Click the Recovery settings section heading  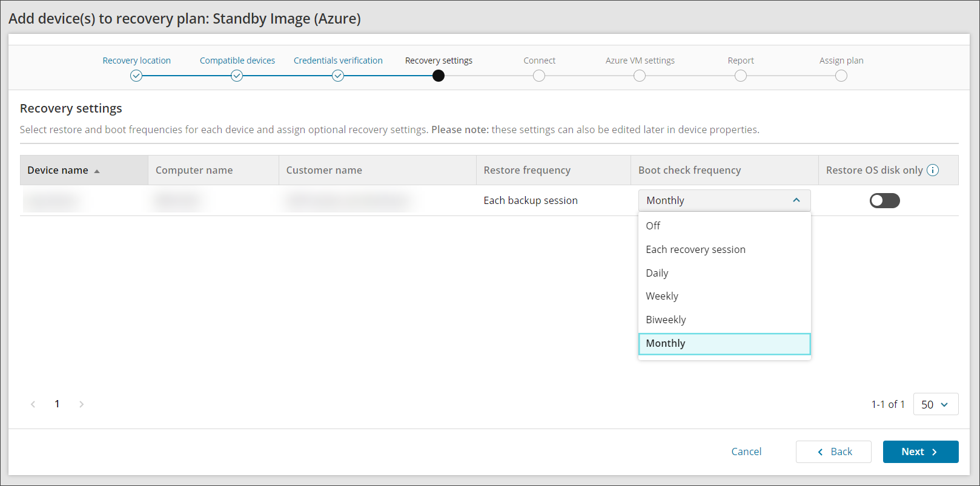[71, 108]
